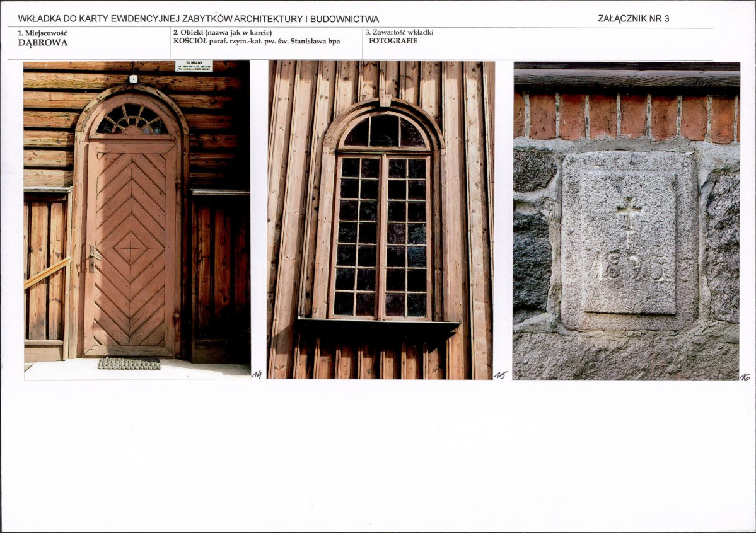Click the label '1. Miejscowość'

42,33
